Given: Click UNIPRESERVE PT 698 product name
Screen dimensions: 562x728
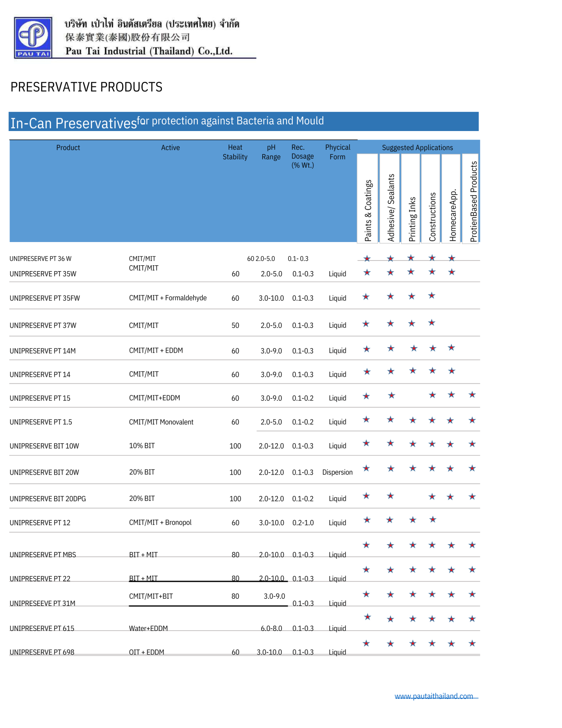Looking at the screenshot, I should [42, 652].
